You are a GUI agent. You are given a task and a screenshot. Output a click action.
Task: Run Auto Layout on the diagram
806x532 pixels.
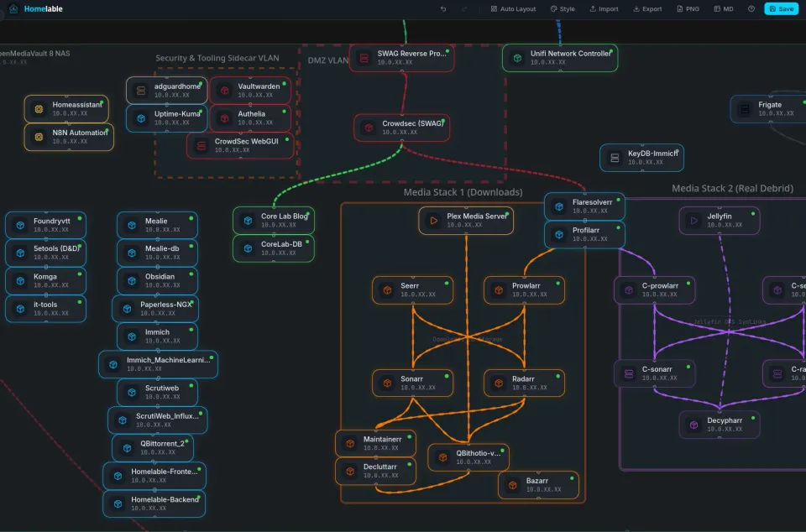pyautogui.click(x=513, y=8)
